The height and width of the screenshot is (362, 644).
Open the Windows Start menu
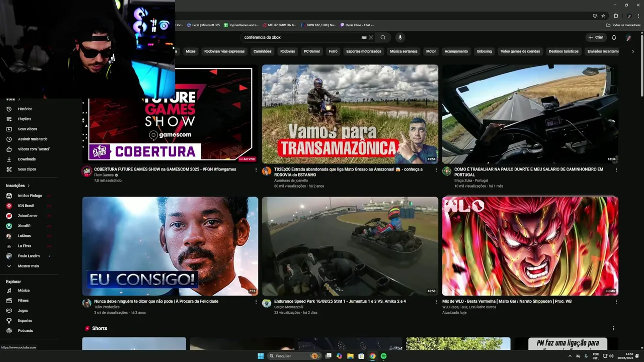[261, 356]
